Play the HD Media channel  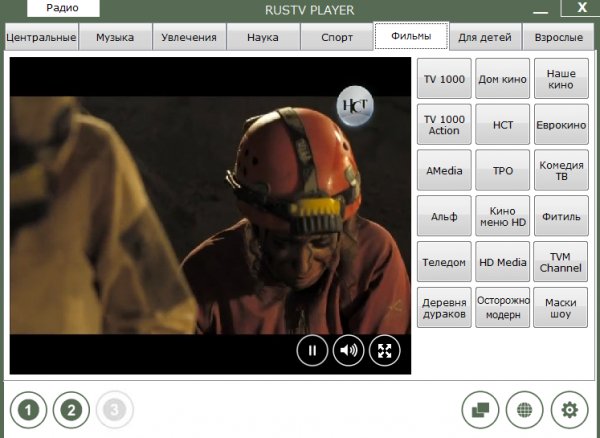point(502,262)
